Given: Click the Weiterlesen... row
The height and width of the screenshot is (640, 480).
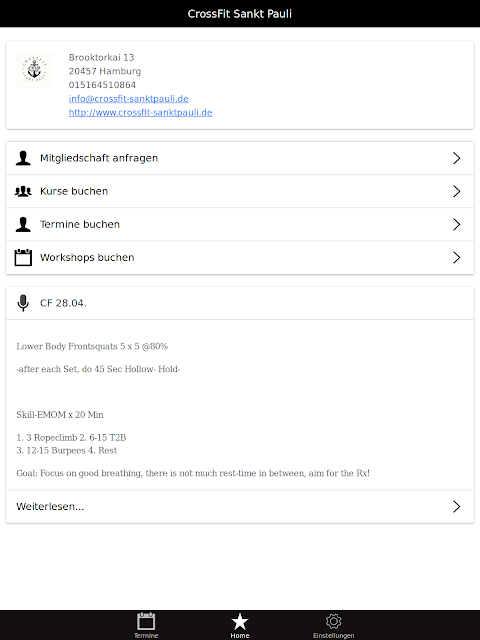Looking at the screenshot, I should point(240,507).
